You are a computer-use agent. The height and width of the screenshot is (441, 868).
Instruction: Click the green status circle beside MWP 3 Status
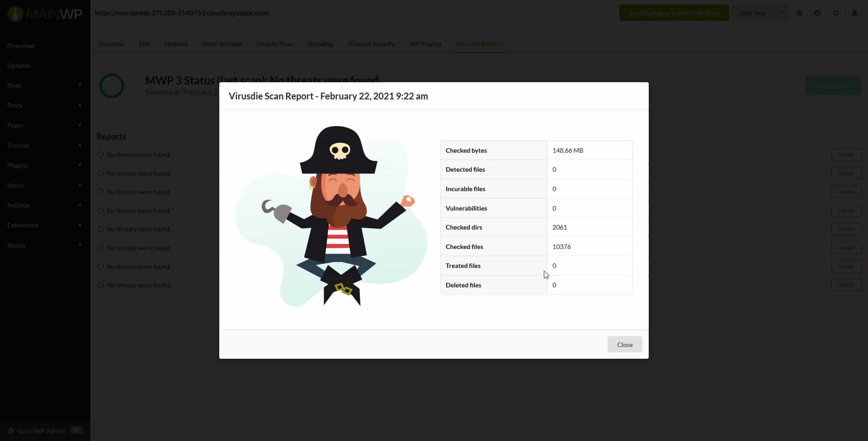[x=112, y=86]
